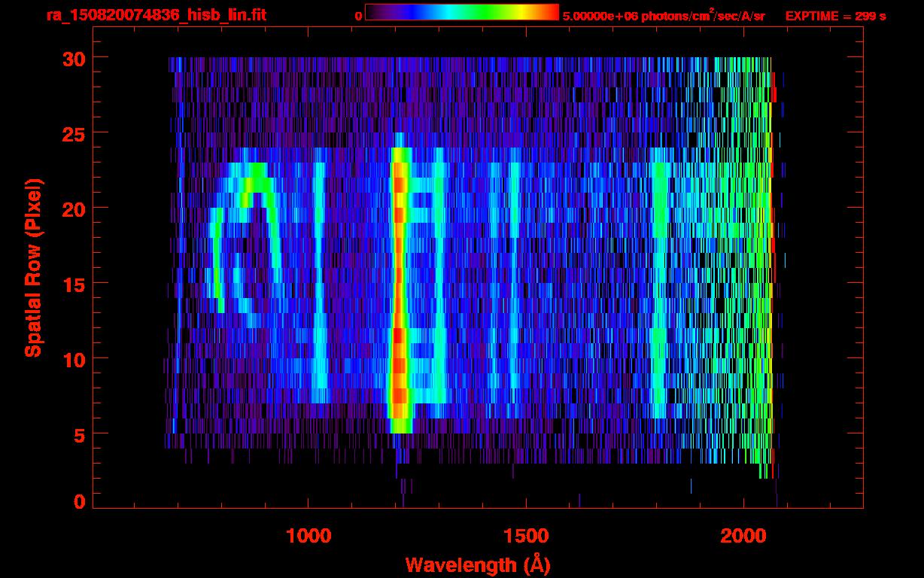Click the rainbow color scale bar
The width and height of the screenshot is (924, 578).
[462, 12]
